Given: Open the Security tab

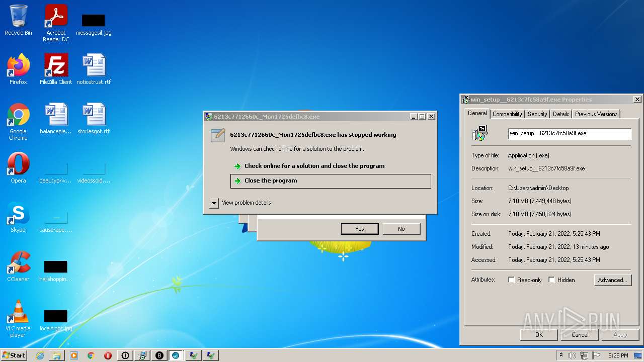Looking at the screenshot, I should pos(537,114).
